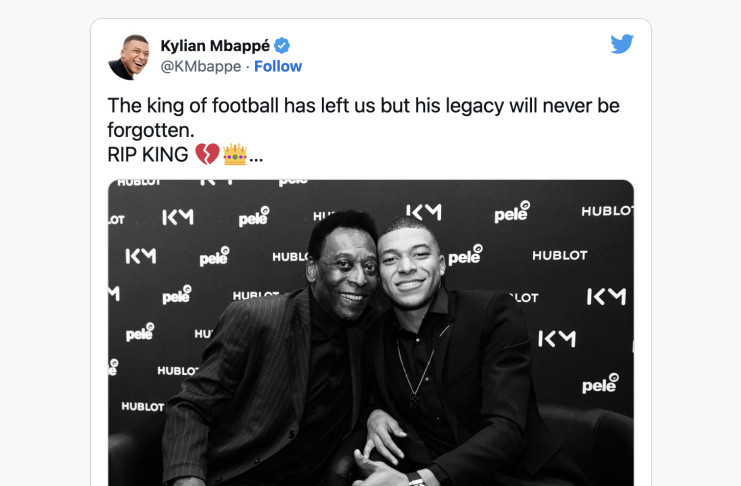Click the Twitter bird logo
Image resolution: width=741 pixels, height=486 pixels.
(x=621, y=43)
